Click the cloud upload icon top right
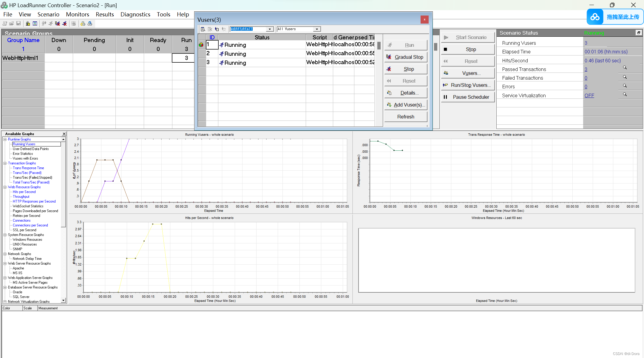The width and height of the screenshot is (644, 358). point(595,17)
